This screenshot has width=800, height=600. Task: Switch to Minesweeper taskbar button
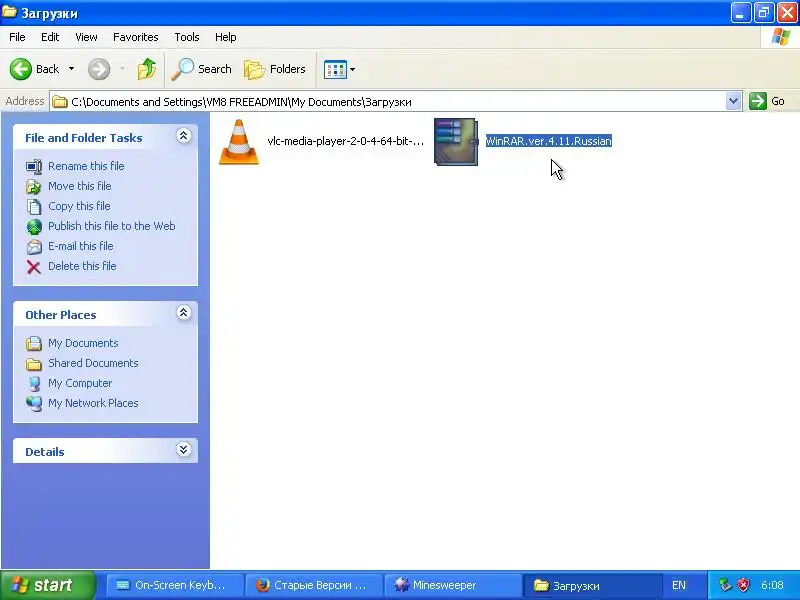tap(453, 585)
